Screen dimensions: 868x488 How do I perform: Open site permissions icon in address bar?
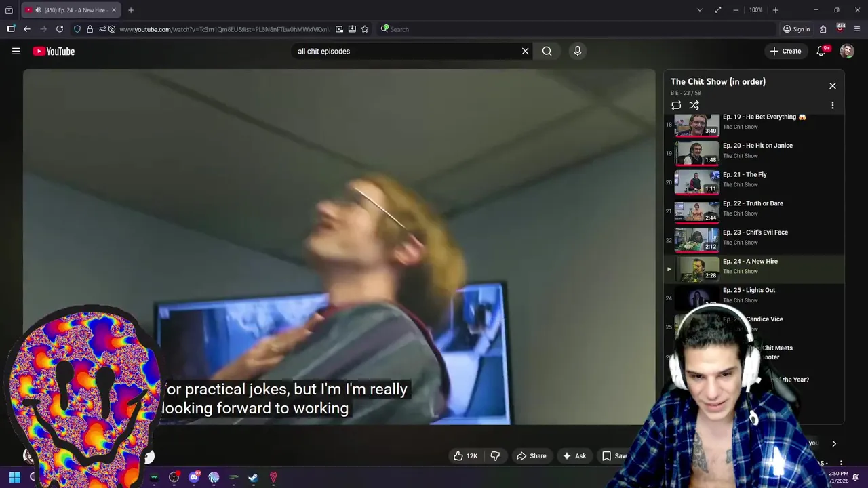click(x=102, y=29)
